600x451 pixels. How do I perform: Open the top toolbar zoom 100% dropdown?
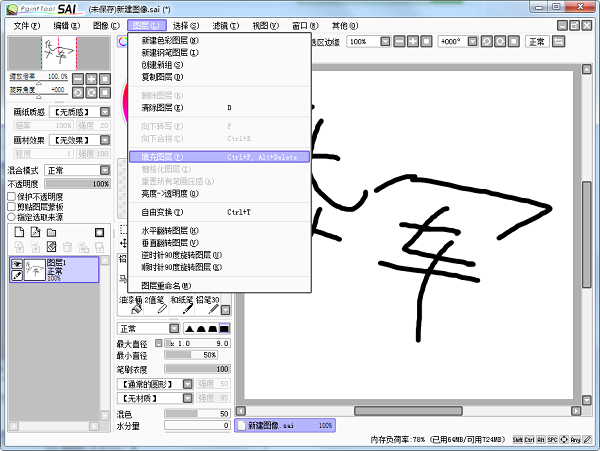point(385,41)
